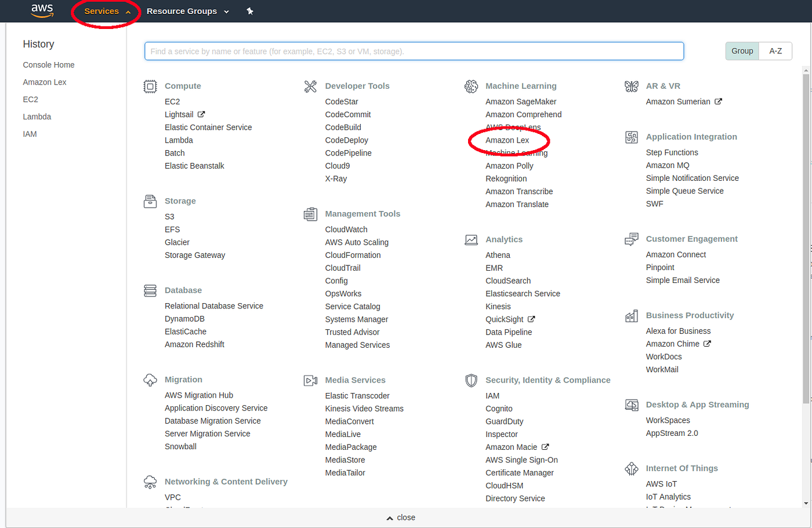Open Elastic Container Service

[208, 128]
